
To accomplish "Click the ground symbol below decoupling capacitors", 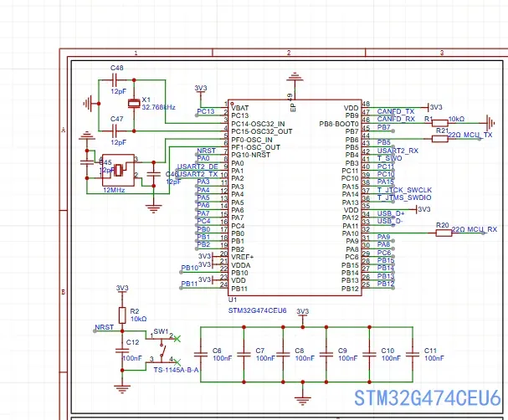I will [x=303, y=401].
